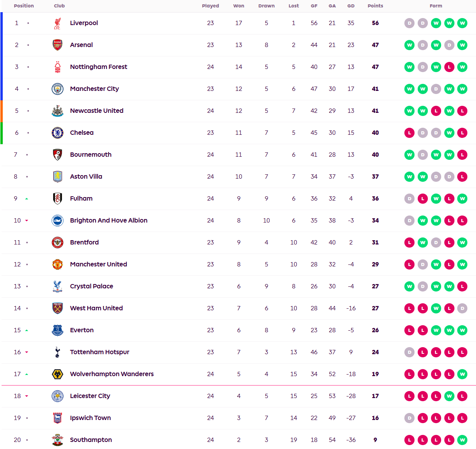Viewport: 476px width, 449px height.
Task: Click the Newcastle United crest
Action: pyautogui.click(x=58, y=111)
